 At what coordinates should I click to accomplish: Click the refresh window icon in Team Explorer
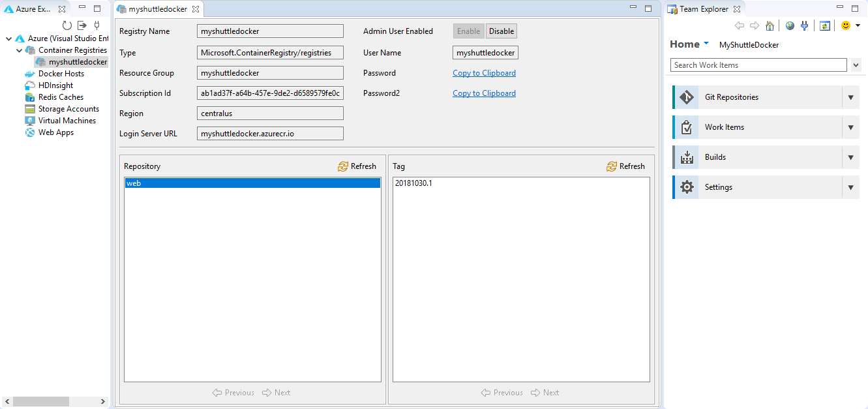point(825,25)
